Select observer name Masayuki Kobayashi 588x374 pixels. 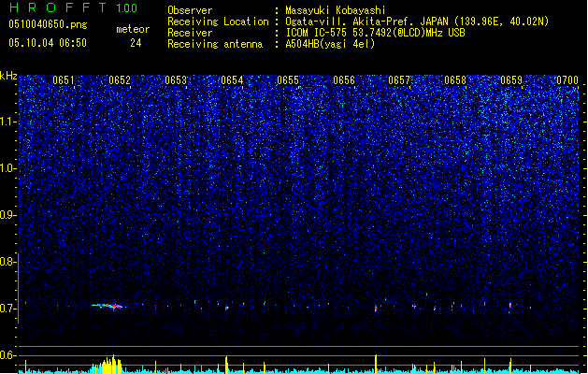[336, 10]
